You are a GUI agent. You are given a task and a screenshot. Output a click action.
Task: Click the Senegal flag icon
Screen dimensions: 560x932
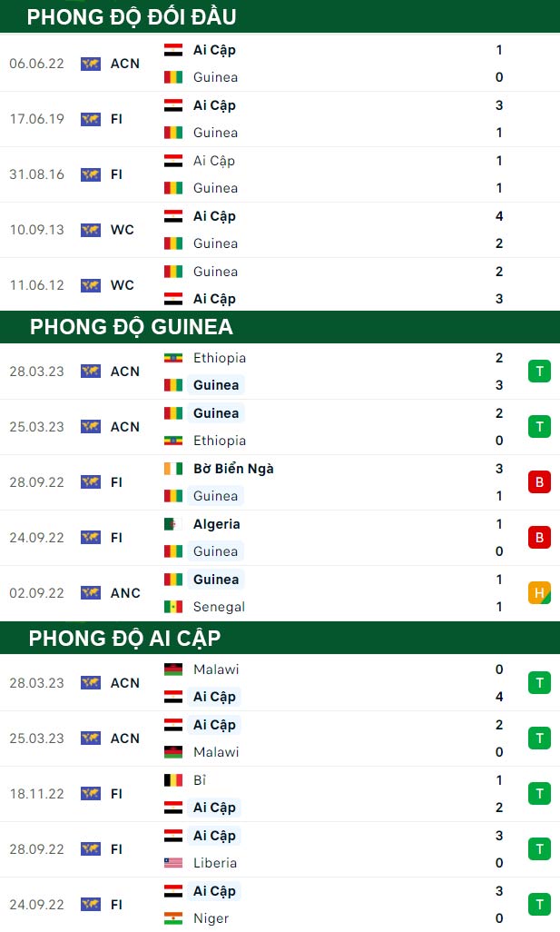click(173, 607)
